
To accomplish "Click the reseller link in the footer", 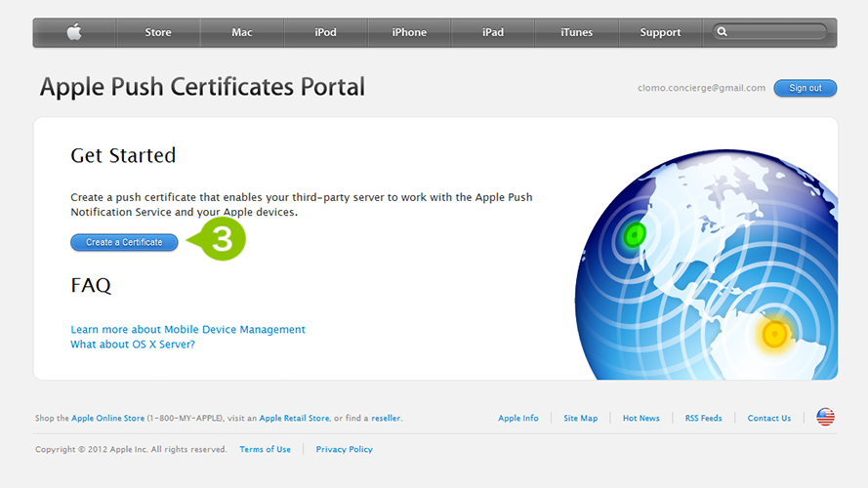I will click(386, 419).
